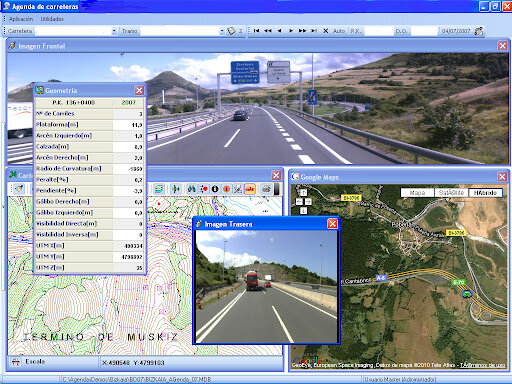Close the Google Maps window

tap(502, 177)
